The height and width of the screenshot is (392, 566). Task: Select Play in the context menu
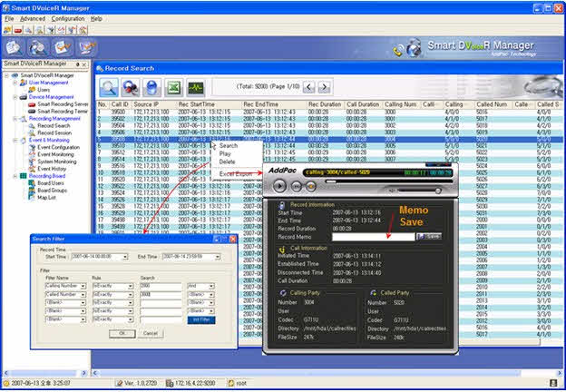pos(225,154)
